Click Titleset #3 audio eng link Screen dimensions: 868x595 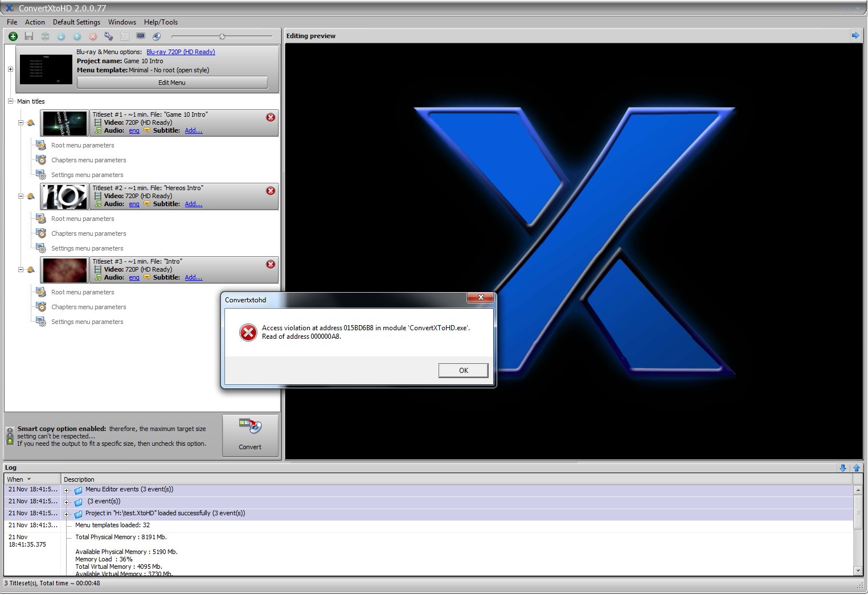[134, 277]
